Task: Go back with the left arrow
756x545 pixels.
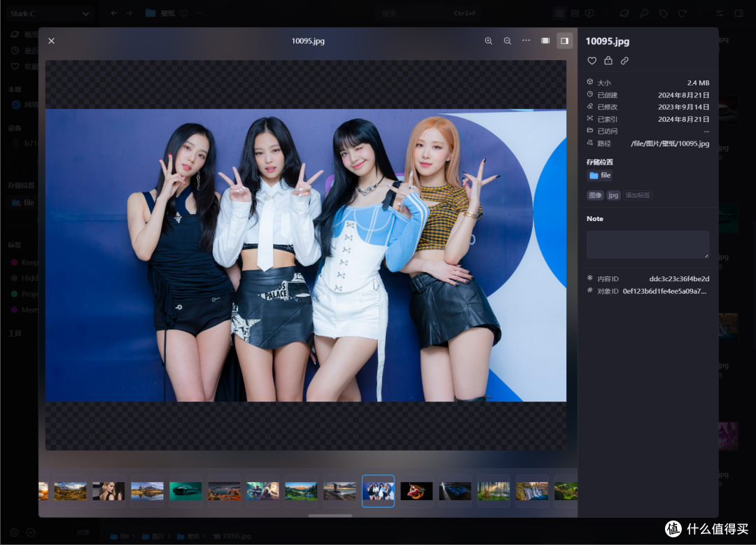Action: coord(114,13)
